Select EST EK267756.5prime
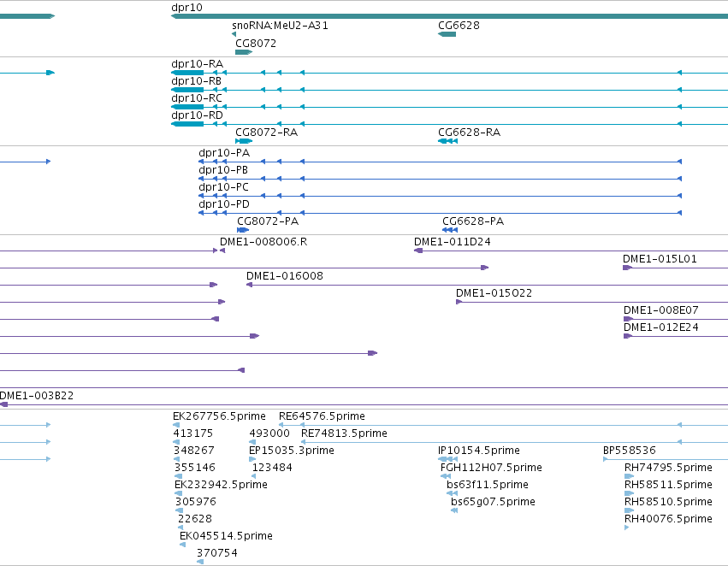Viewport: 728px width, 566px height. [219, 416]
